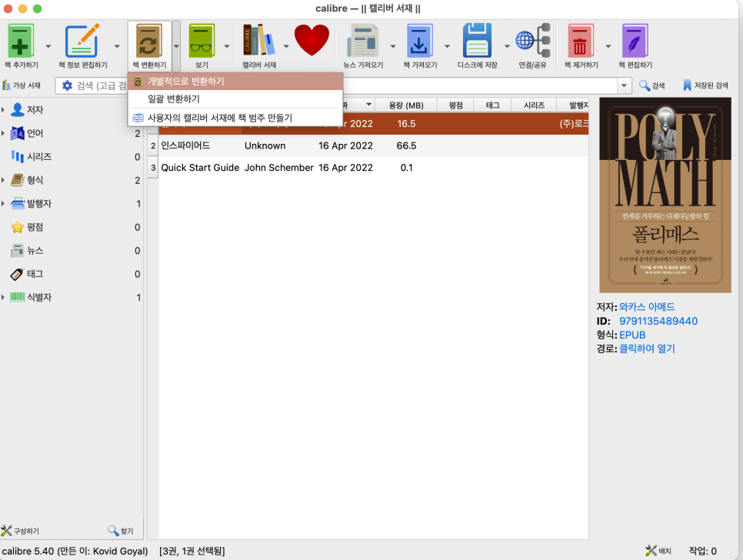Image resolution: width=743 pixels, height=560 pixels.
Task: Open 책 정보 편집하기 metadata editor icon
Action: tap(82, 42)
